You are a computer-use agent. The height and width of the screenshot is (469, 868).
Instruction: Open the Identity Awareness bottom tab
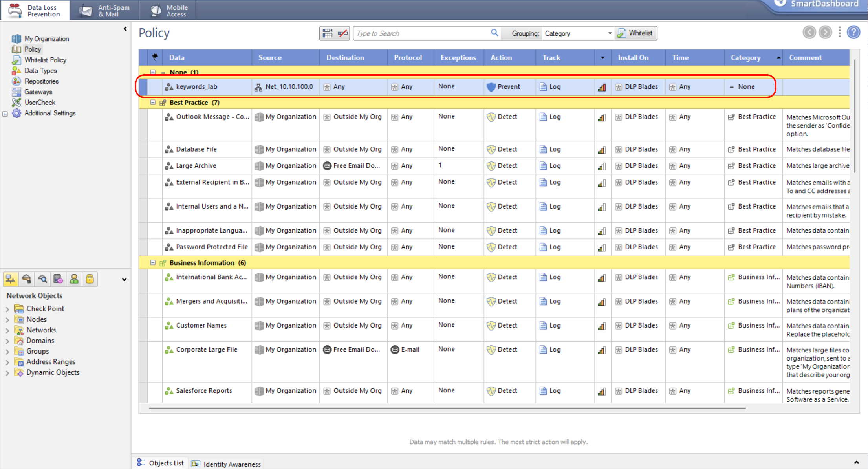click(x=226, y=464)
